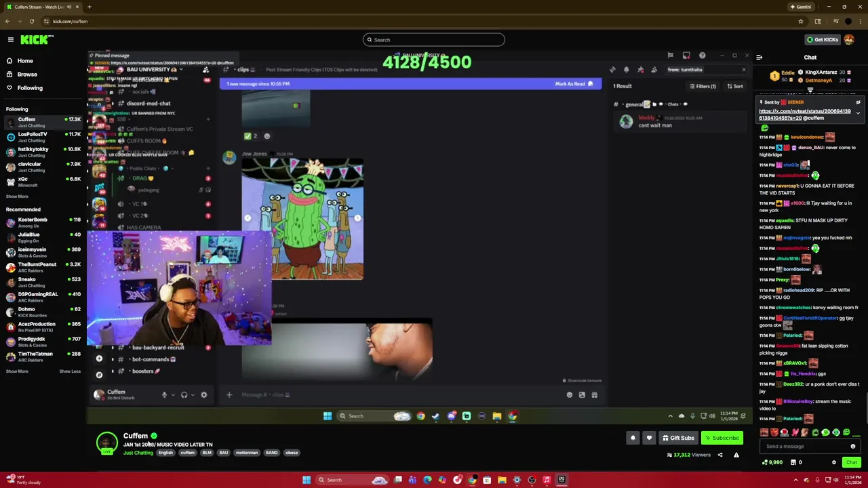The width and height of the screenshot is (868, 488).
Task: Select DSPGamingREAL recommended channel
Action: (42, 297)
